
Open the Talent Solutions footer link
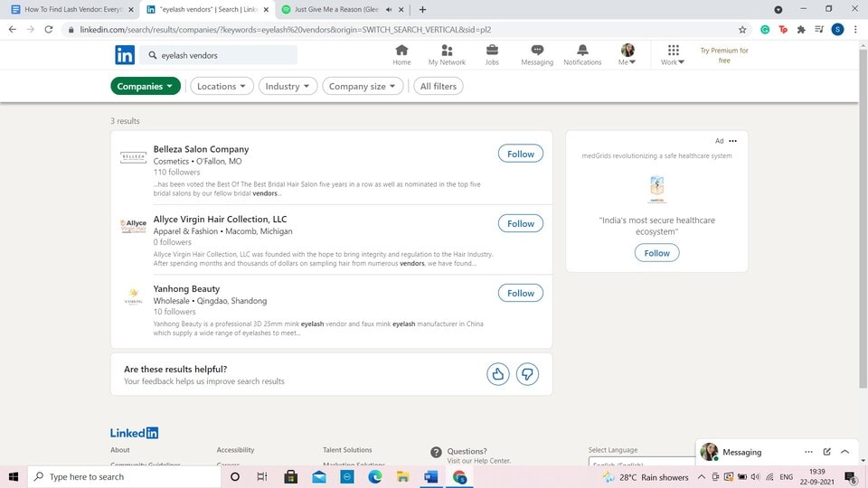347,450
